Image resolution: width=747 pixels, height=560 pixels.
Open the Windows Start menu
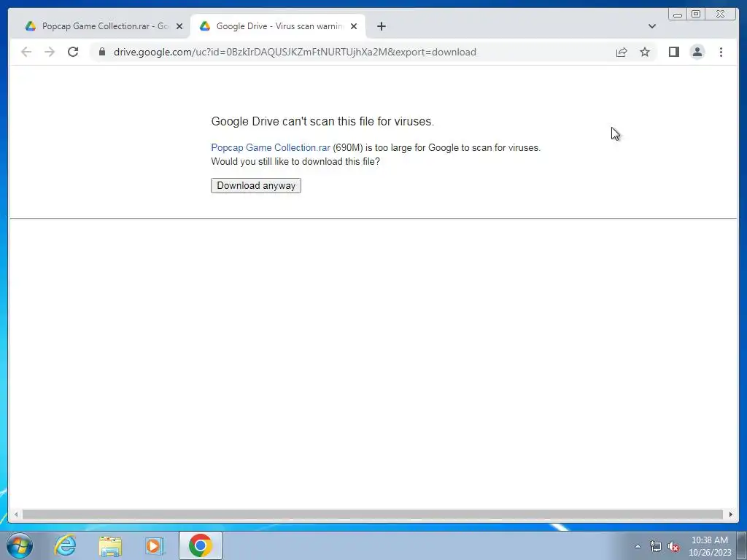tap(20, 545)
